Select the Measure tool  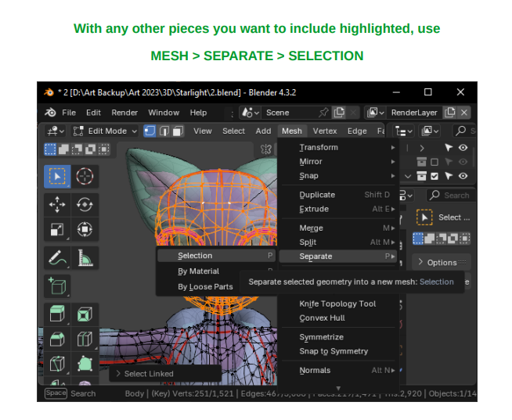click(x=85, y=257)
